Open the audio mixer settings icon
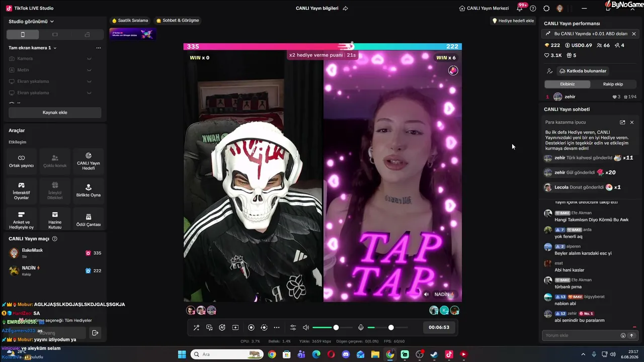The height and width of the screenshot is (362, 644). (293, 327)
